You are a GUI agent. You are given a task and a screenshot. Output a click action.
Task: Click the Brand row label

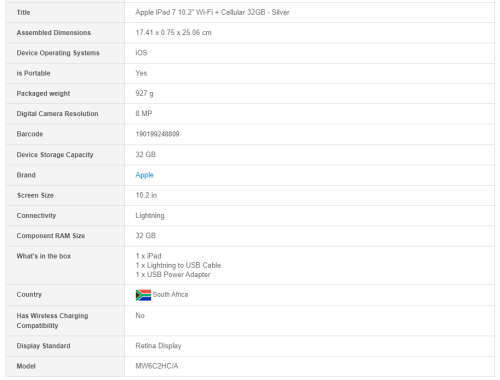[x=26, y=175]
